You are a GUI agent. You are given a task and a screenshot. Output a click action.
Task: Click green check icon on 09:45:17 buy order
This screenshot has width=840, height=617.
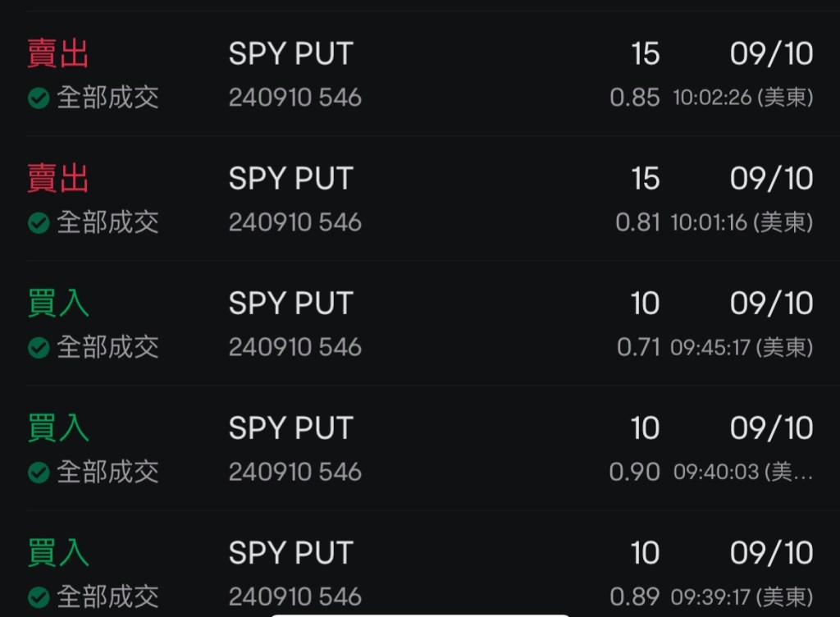[39, 348]
